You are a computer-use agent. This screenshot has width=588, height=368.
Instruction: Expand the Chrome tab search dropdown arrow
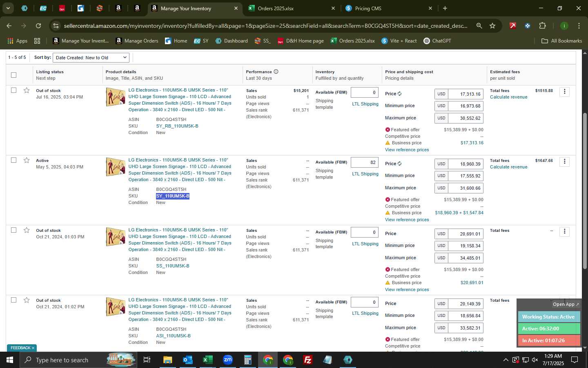(8, 8)
